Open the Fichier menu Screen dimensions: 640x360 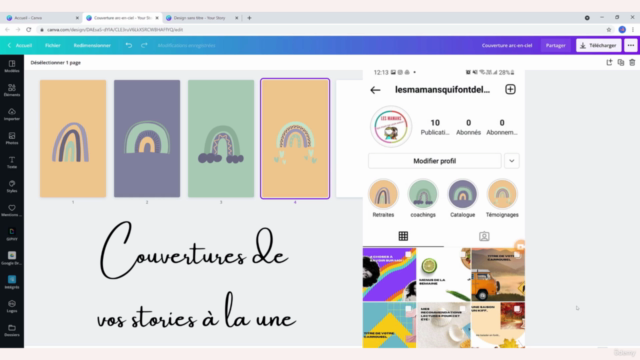coord(53,45)
